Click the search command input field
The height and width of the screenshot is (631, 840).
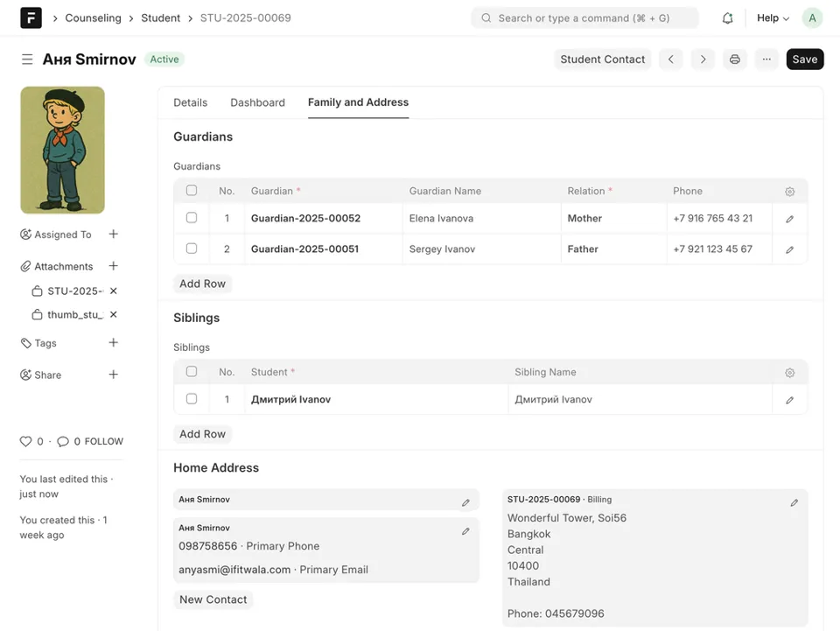coord(584,18)
